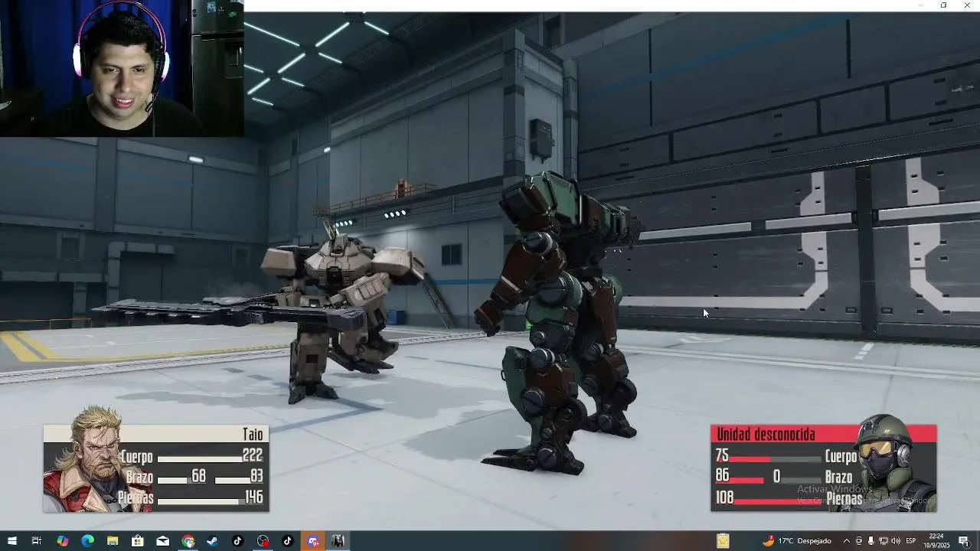Open File Explorer from the taskbar
Screen dimensions: 980x551
click(x=113, y=541)
